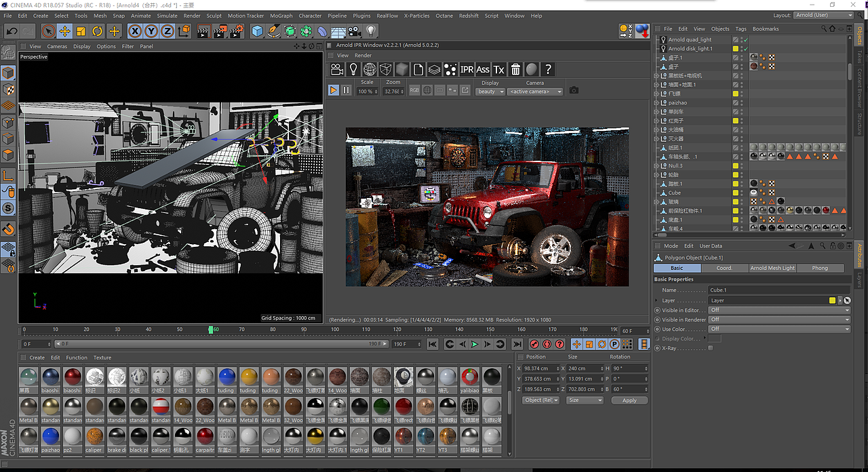This screenshot has height=472, width=868.
Task: Click the camera snapshot icon in IPR window
Action: [x=574, y=90]
